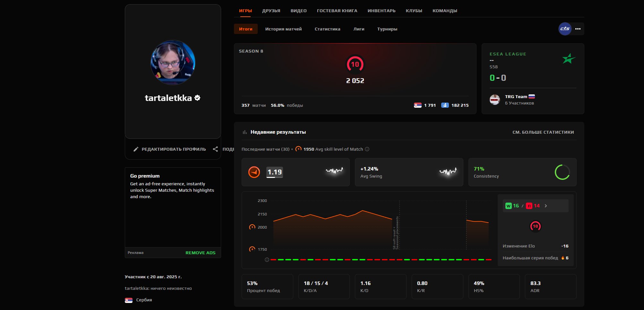
Task: Click the blue global ranking icon
Action: (445, 105)
